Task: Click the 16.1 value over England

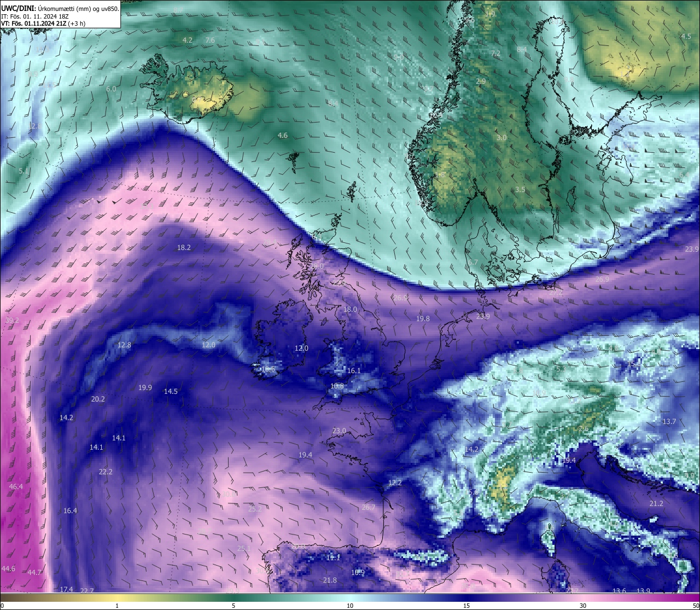Action: pos(354,370)
